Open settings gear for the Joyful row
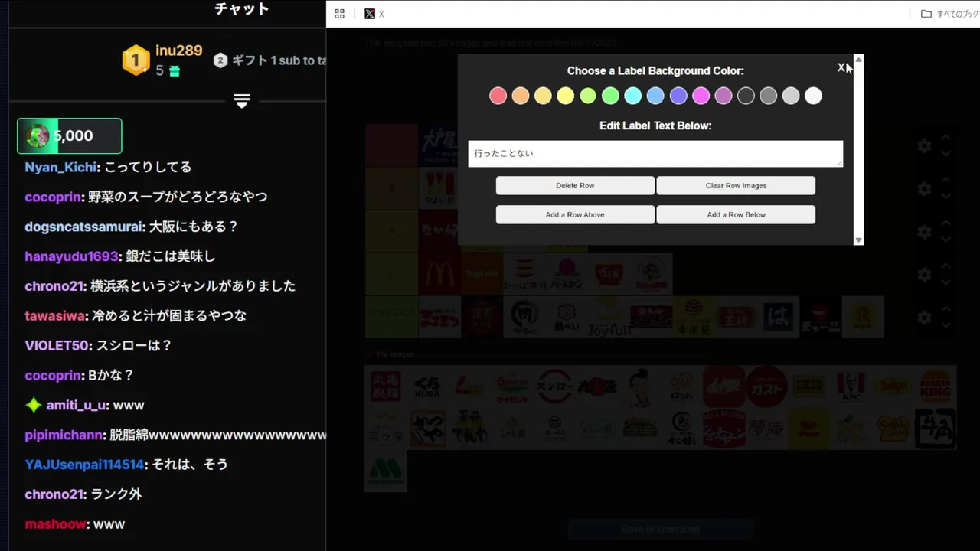 tap(924, 317)
